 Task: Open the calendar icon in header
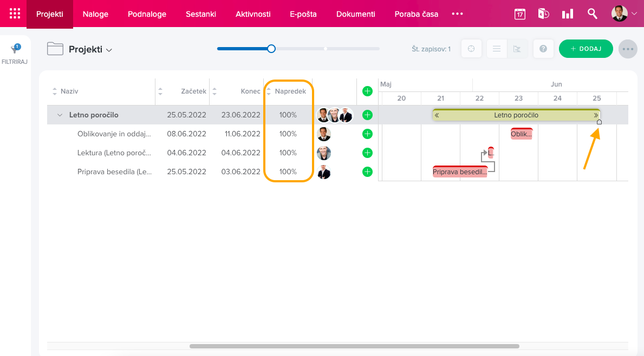[x=520, y=14]
